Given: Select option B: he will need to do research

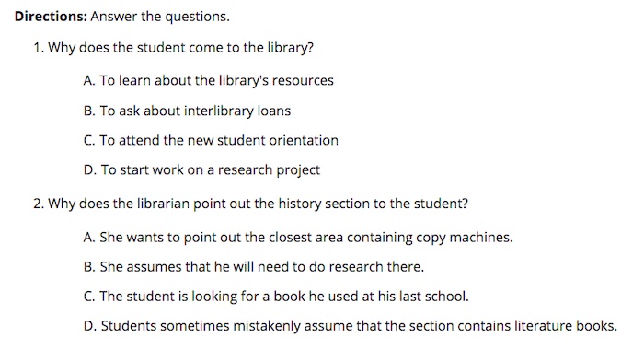Looking at the screenshot, I should (253, 267).
